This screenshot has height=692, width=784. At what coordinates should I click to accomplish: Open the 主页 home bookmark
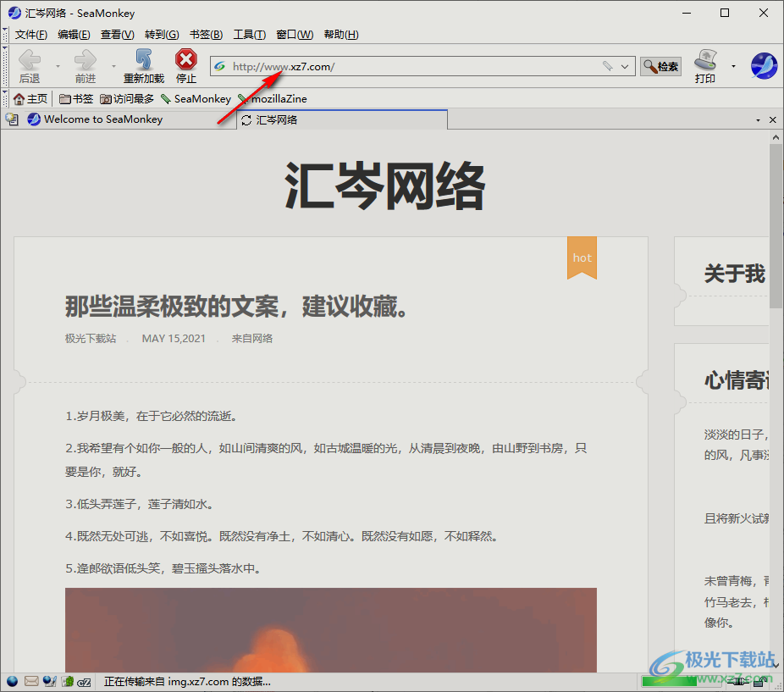[x=30, y=98]
